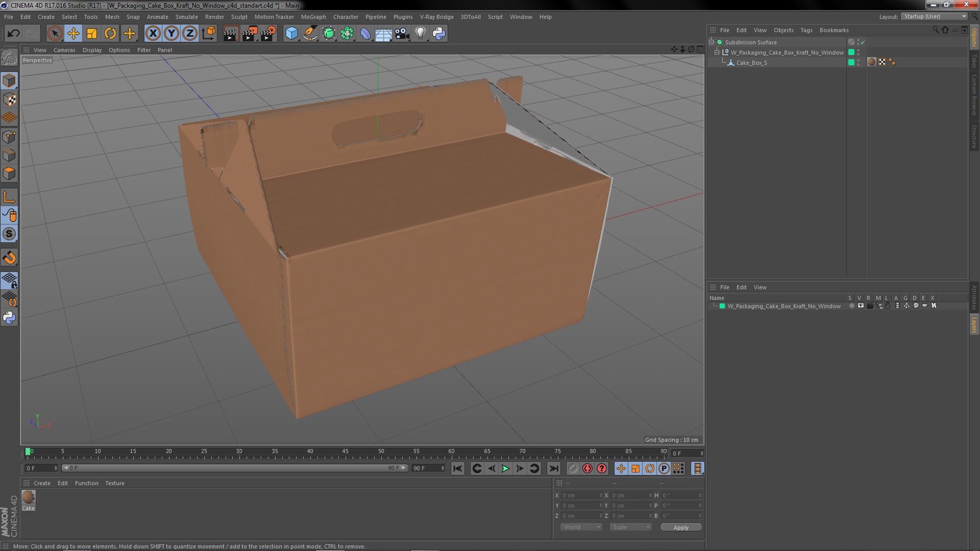Select the Move tool in toolbar

point(73,34)
